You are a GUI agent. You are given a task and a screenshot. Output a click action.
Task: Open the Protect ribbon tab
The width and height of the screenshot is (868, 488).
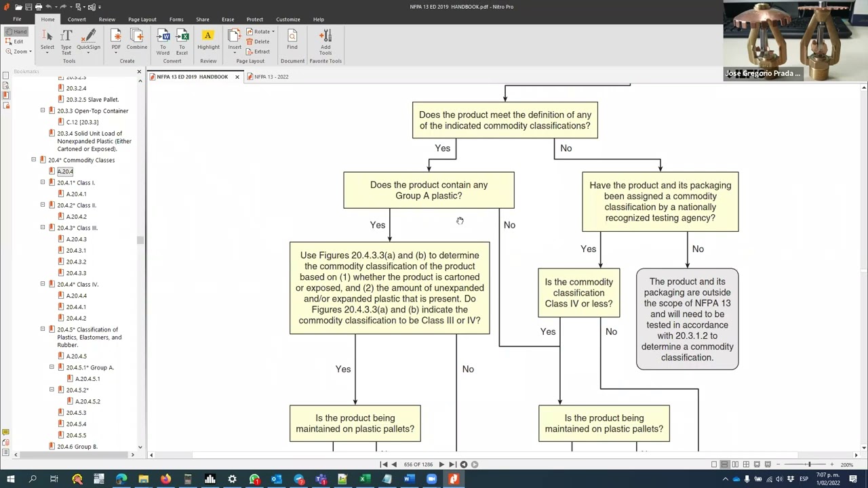[255, 19]
